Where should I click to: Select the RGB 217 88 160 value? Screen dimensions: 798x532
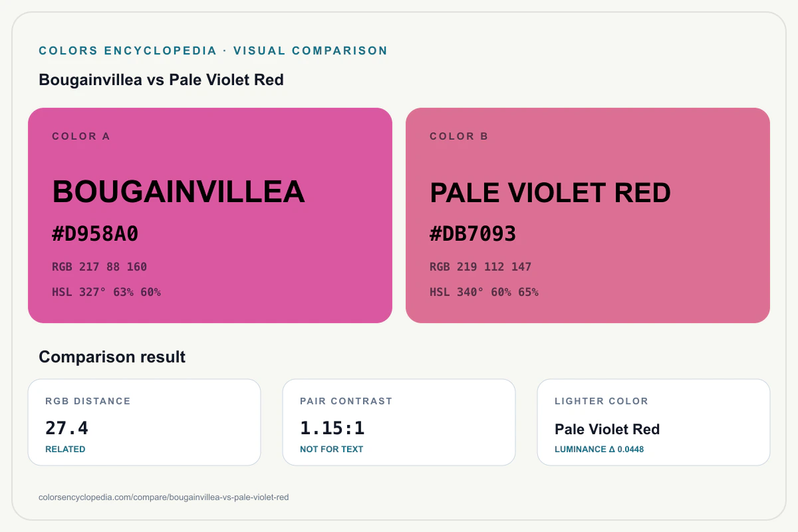point(100,267)
